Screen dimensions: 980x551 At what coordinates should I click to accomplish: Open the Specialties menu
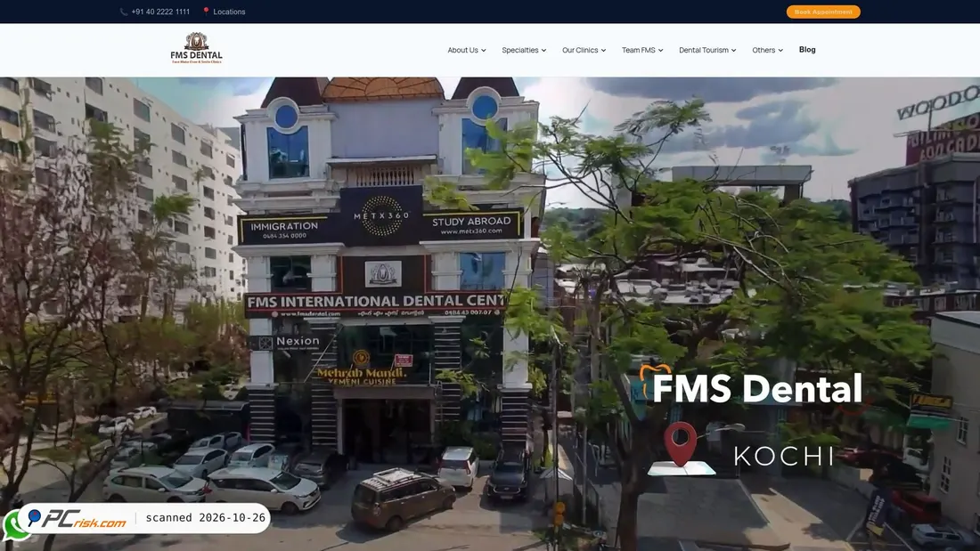520,50
